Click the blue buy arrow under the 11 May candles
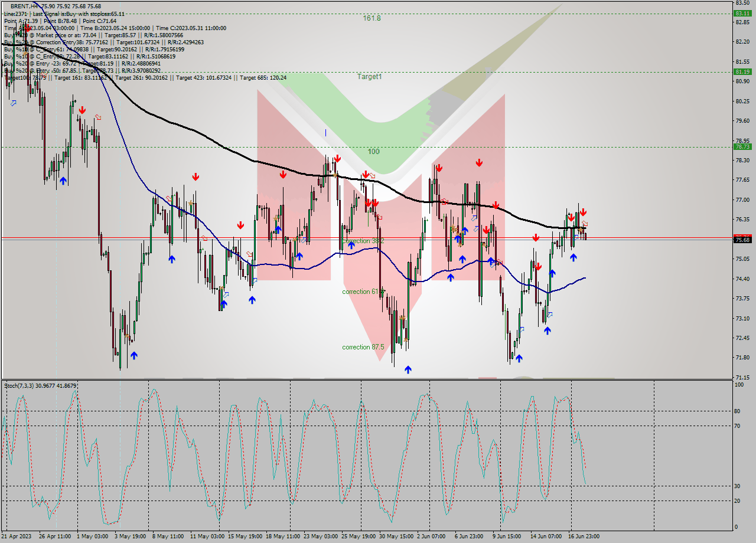 coord(223,303)
